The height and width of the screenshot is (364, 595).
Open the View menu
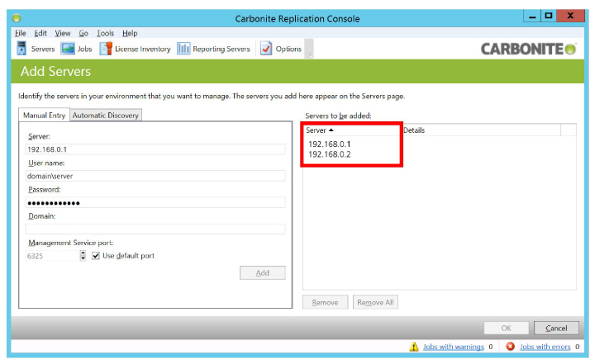pyautogui.click(x=62, y=33)
